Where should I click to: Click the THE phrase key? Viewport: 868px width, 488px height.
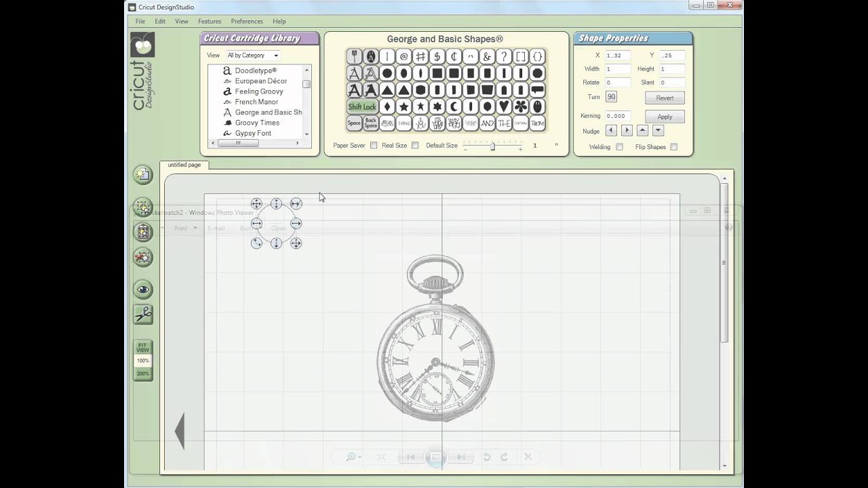click(504, 123)
